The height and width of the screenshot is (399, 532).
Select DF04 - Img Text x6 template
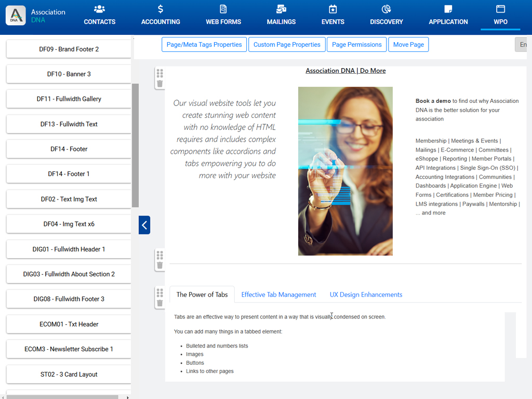[69, 224]
